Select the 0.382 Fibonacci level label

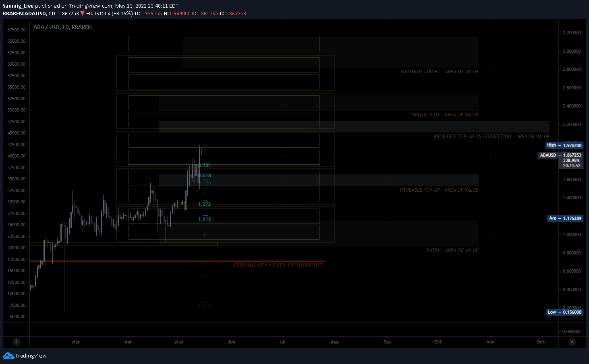tap(205, 165)
